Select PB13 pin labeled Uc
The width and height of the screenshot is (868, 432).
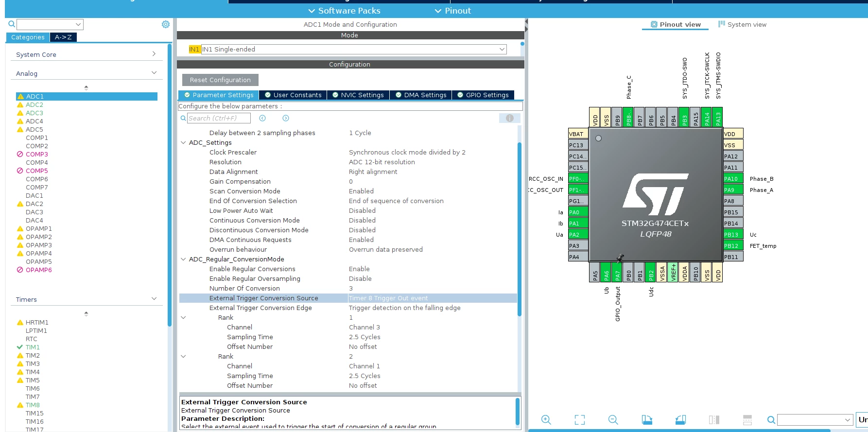(x=733, y=235)
